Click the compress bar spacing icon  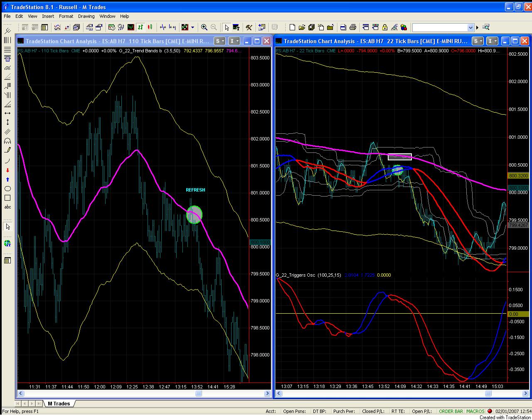pos(163,27)
